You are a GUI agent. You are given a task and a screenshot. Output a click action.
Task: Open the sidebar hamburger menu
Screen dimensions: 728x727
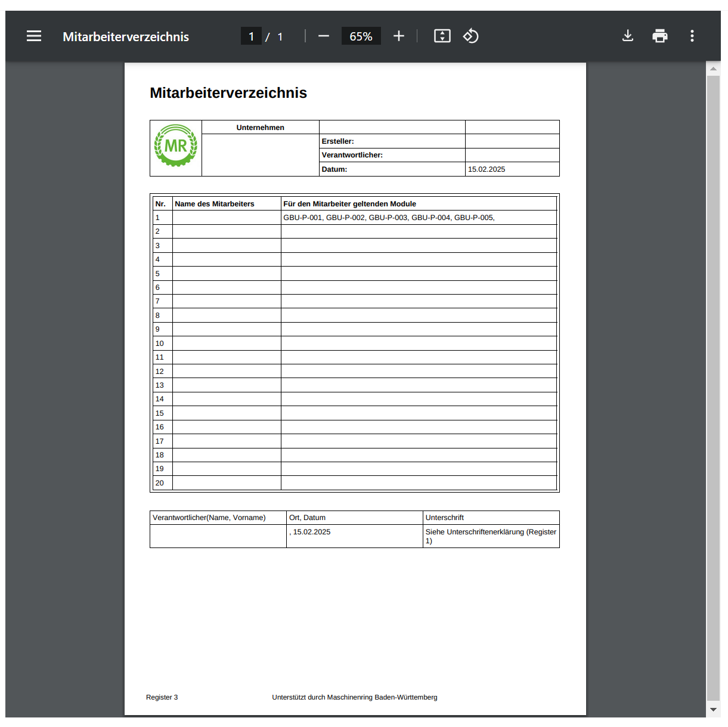click(x=34, y=36)
